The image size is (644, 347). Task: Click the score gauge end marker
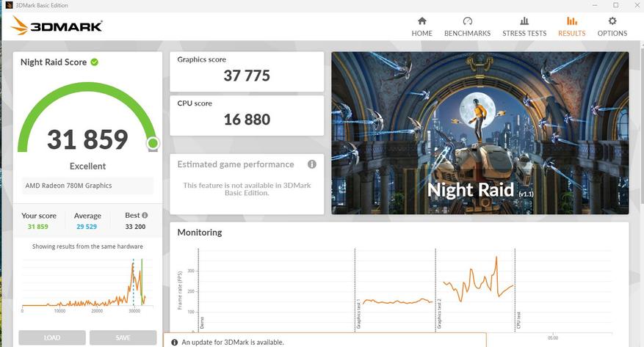click(x=153, y=143)
